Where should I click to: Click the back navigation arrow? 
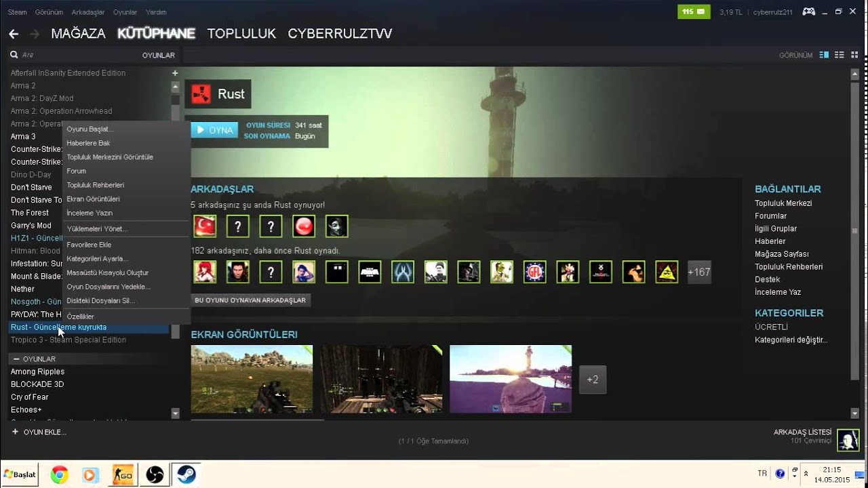(14, 33)
